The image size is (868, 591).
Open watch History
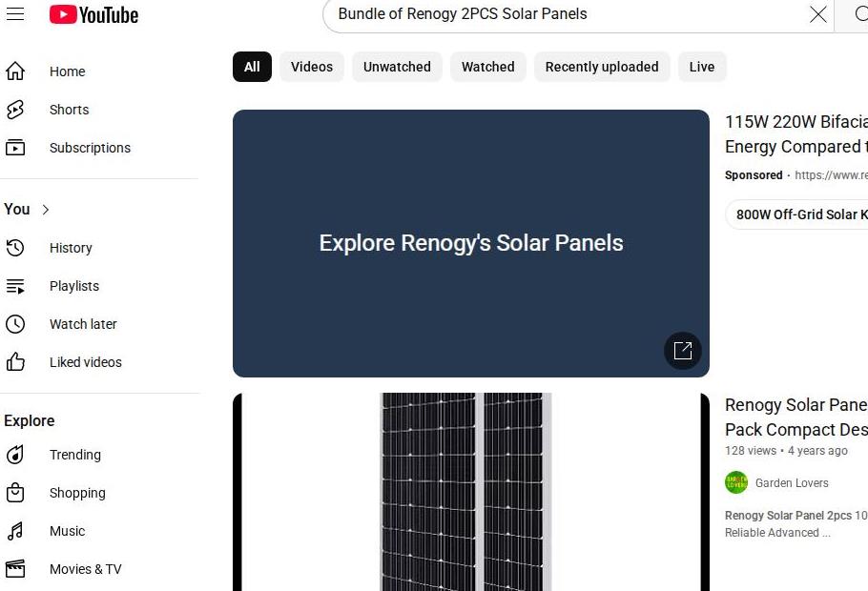pos(71,248)
